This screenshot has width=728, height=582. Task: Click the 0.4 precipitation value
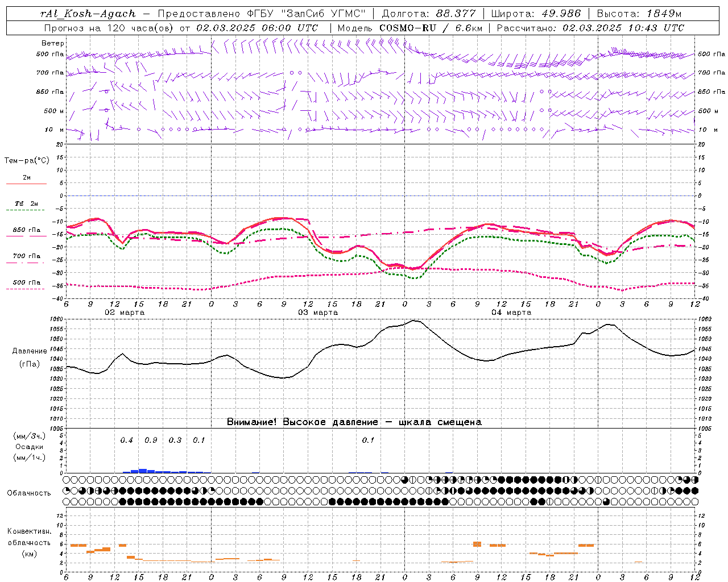(127, 440)
